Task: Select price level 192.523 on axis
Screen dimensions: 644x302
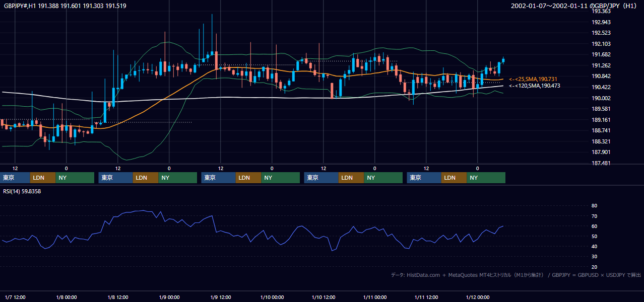Action: (x=601, y=33)
